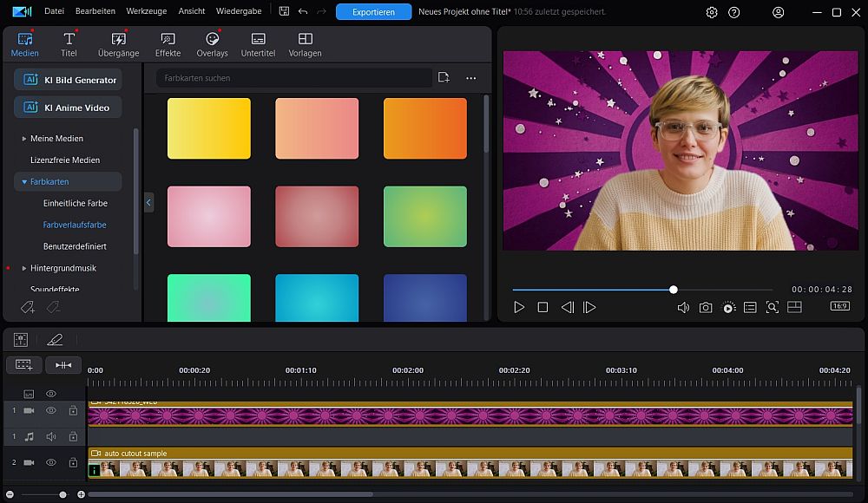This screenshot has width=868, height=503.
Task: Click the import media icon beside search field
Action: [444, 77]
